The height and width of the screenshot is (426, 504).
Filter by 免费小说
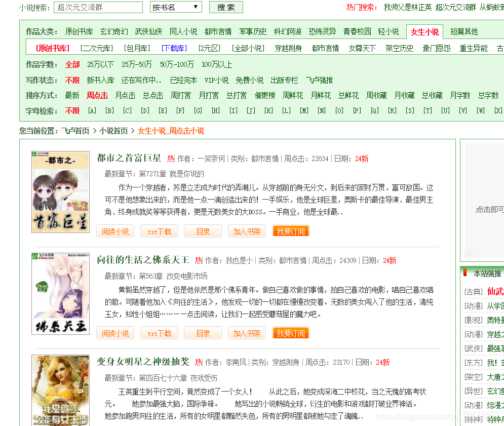(249, 80)
